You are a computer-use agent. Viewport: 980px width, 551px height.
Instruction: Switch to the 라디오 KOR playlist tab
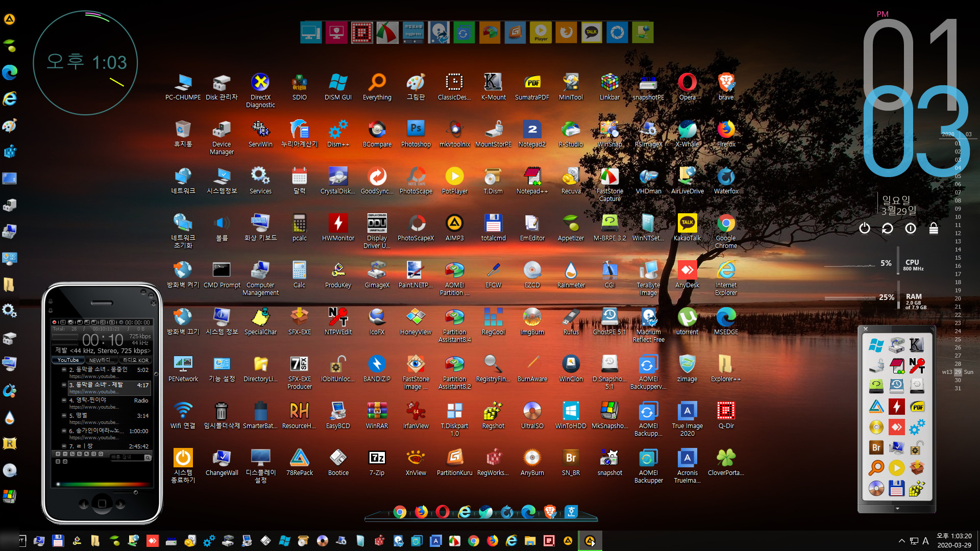pos(135,360)
